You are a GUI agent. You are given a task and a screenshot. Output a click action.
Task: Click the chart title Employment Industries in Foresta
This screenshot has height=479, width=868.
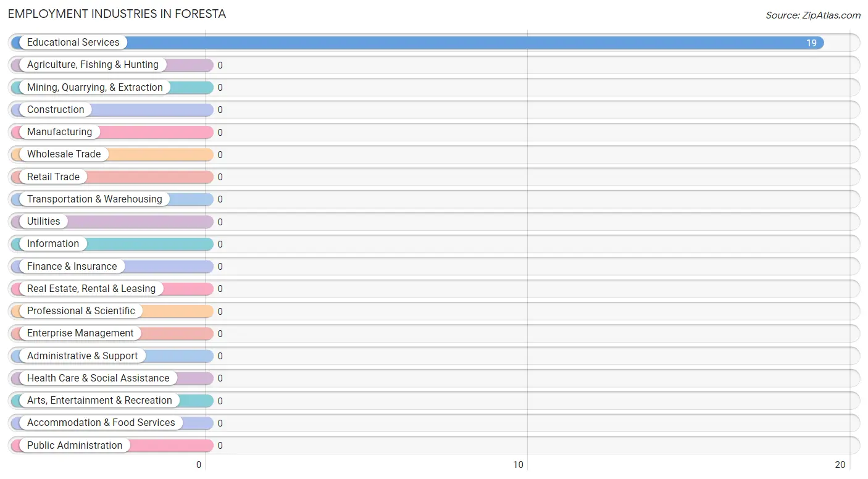117,14
